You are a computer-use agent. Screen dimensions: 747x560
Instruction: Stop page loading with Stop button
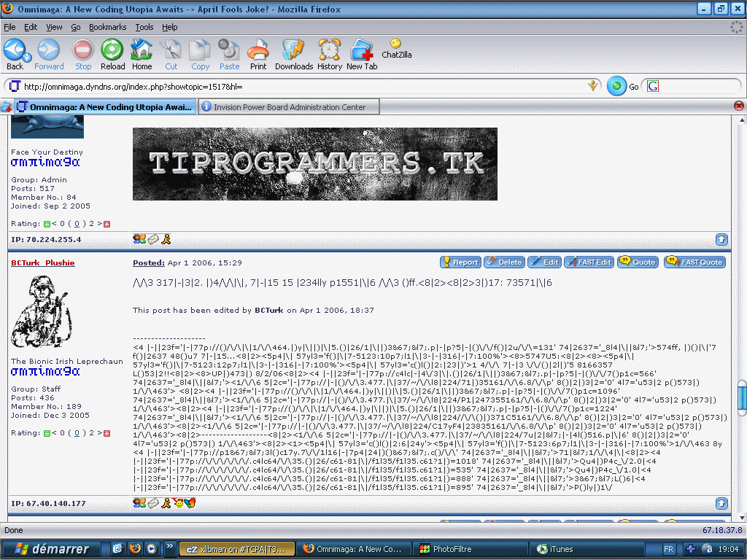point(83,54)
